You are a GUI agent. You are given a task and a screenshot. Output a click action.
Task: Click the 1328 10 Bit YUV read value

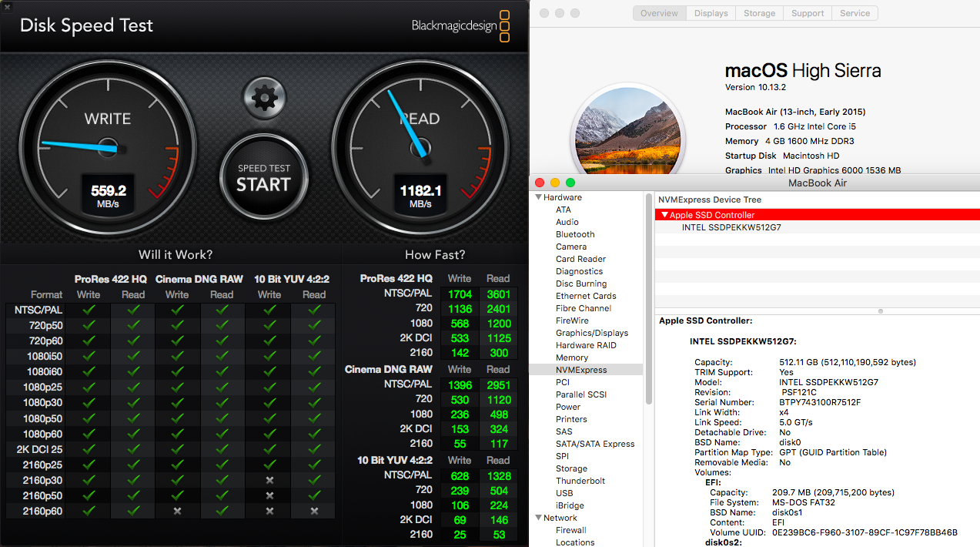point(498,475)
